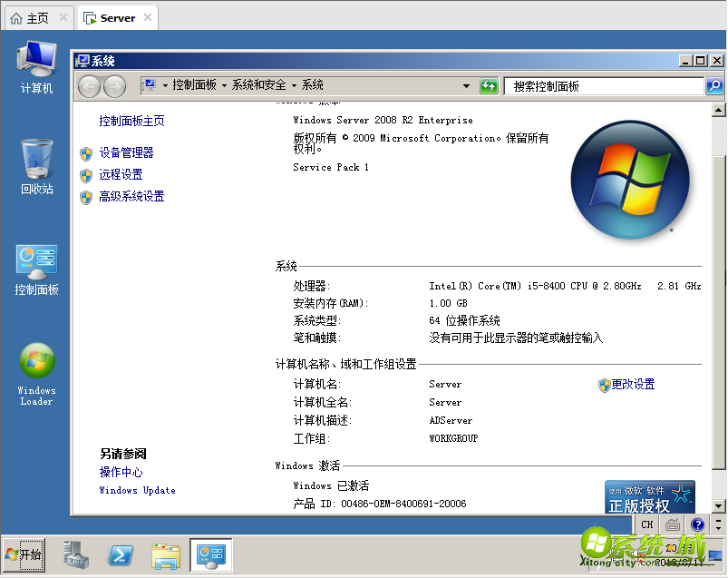Expand the 控制面板 breadcrumb dropdown arrow

(x=225, y=84)
